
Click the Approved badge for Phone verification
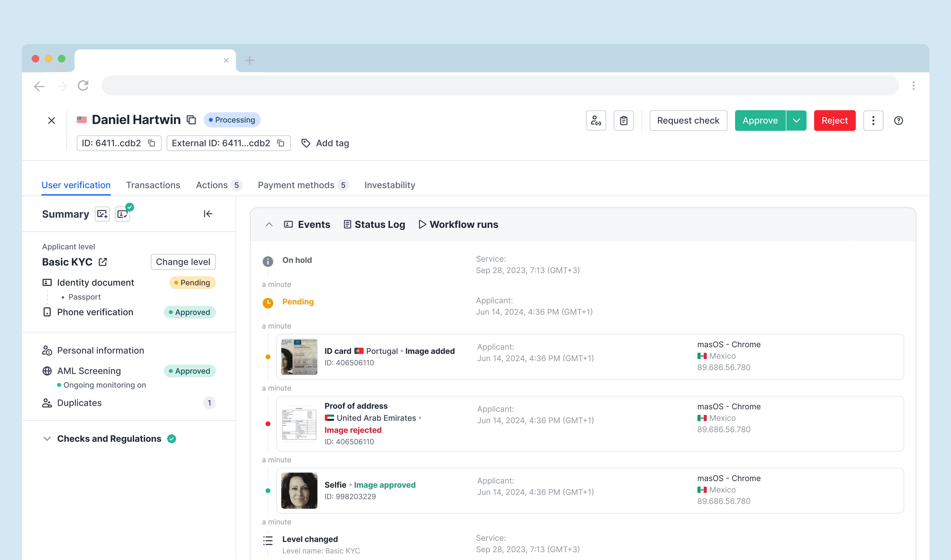point(190,312)
